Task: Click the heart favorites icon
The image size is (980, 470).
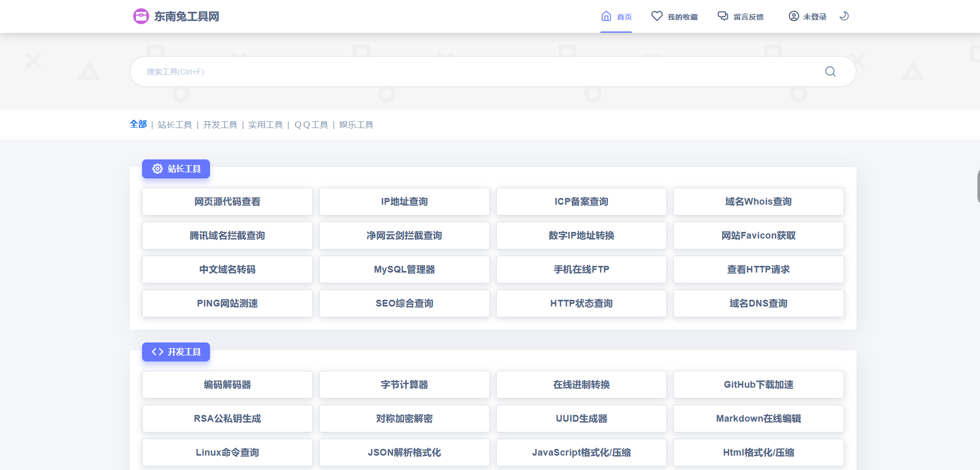Action: [x=657, y=16]
